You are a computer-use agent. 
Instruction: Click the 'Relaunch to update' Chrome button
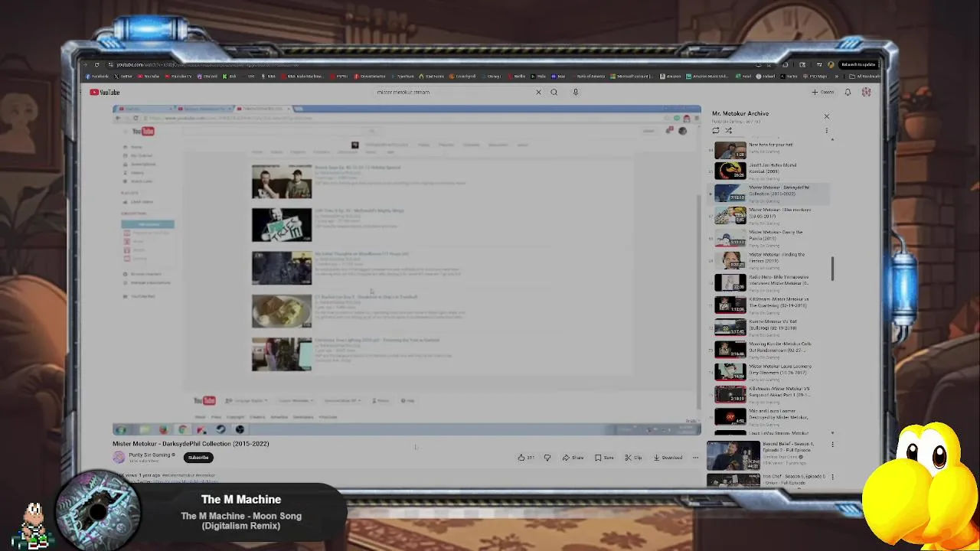coord(858,64)
